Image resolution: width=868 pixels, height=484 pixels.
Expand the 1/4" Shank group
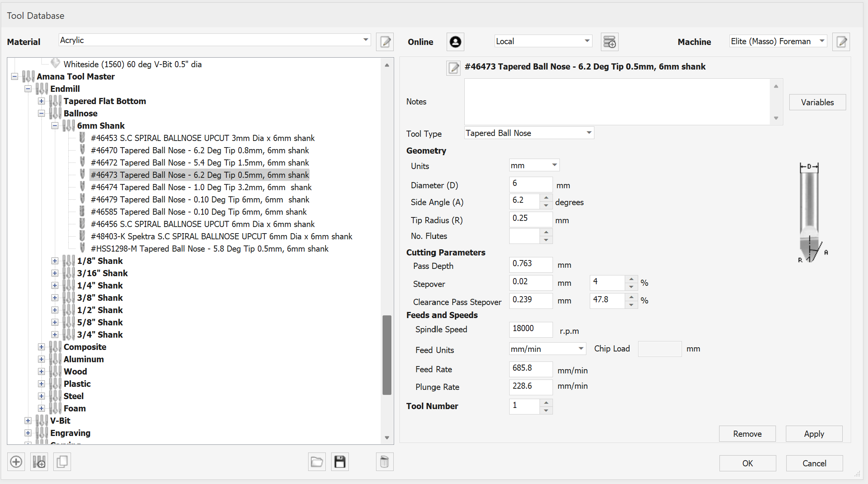tap(55, 285)
